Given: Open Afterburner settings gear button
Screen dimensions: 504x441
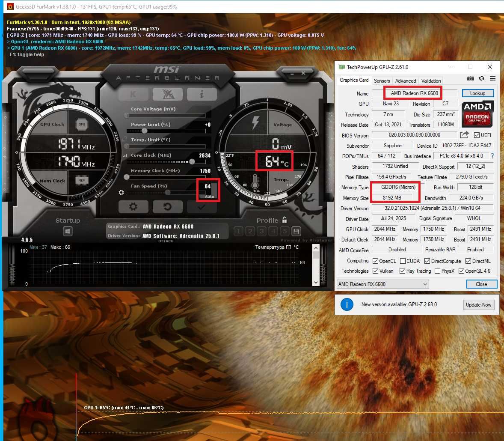Looking at the screenshot, I should (133, 206).
